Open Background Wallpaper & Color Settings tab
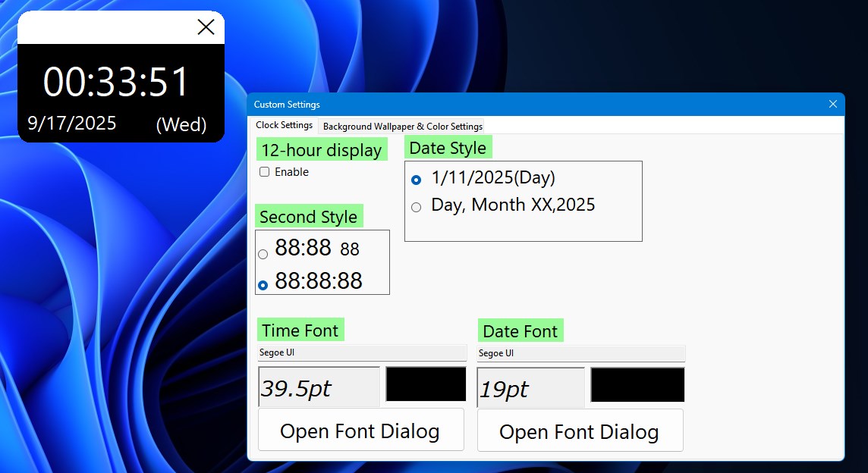868x473 pixels. [402, 126]
